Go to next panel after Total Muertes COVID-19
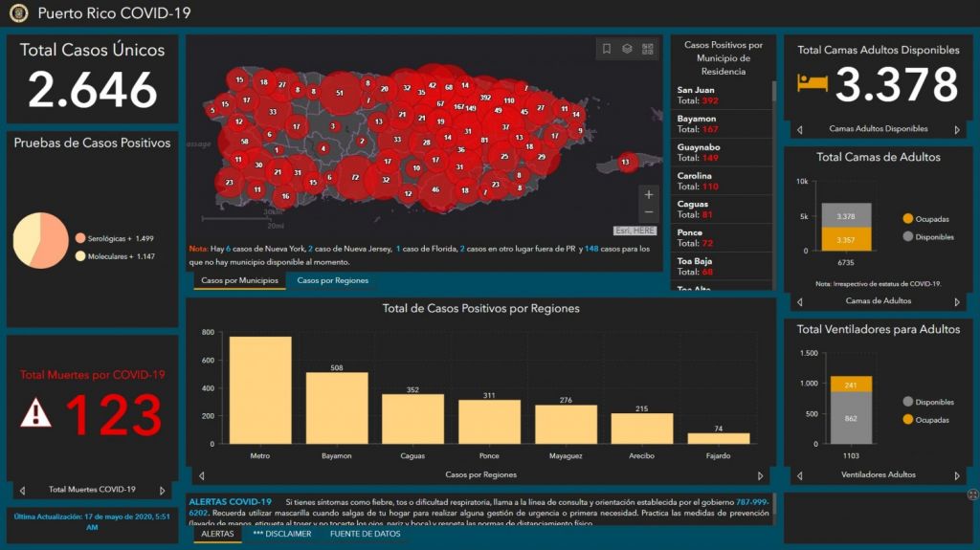The image size is (980, 550). (163, 490)
